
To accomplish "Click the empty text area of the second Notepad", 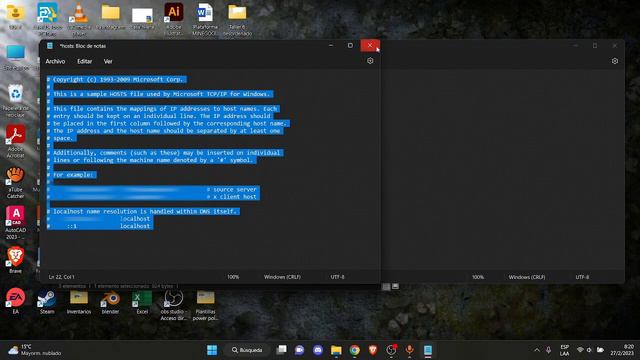I will pos(502,169).
